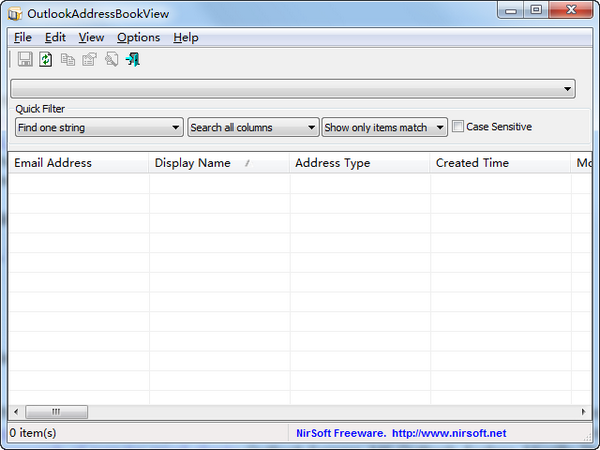Click the Exit toolbar icon

pyautogui.click(x=132, y=60)
